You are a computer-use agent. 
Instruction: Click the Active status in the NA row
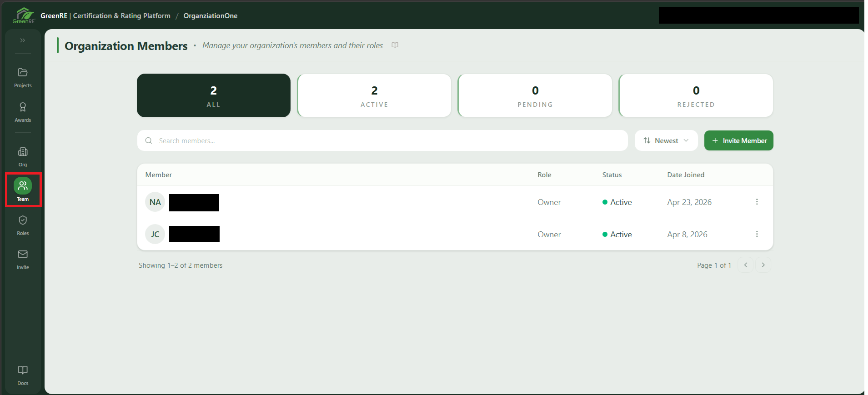click(617, 202)
